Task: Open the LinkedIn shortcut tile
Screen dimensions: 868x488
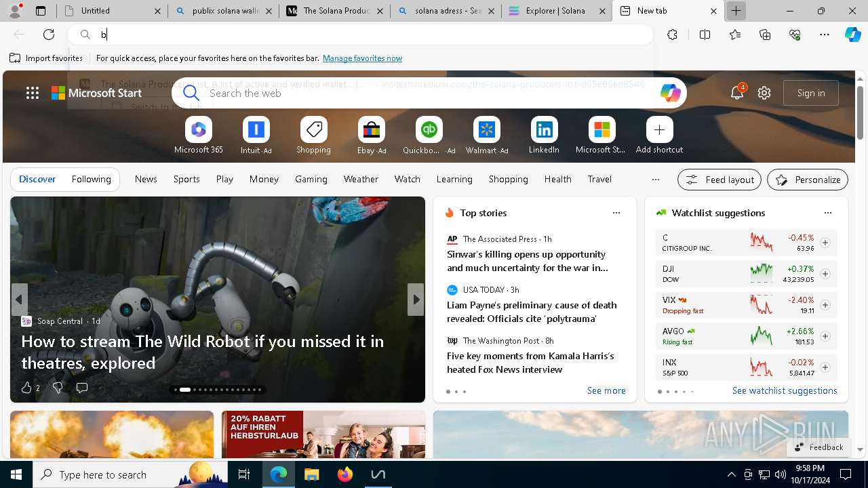Action: pos(544,136)
